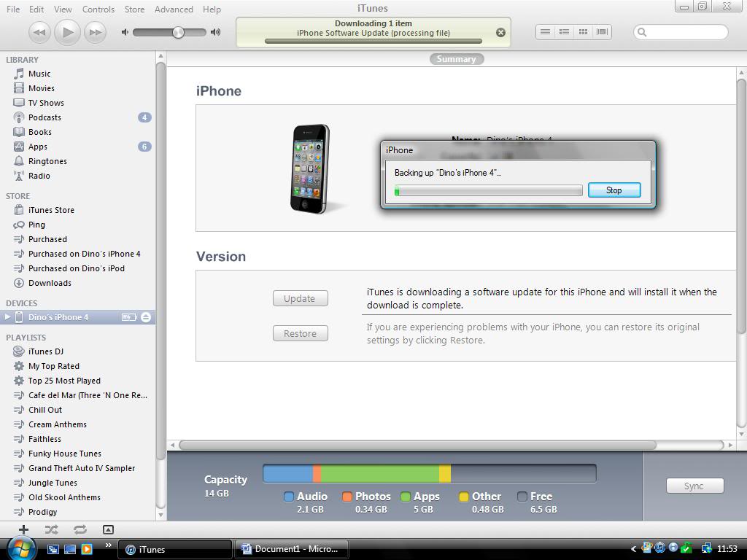
Task: Skip to the next track
Action: tap(95, 32)
